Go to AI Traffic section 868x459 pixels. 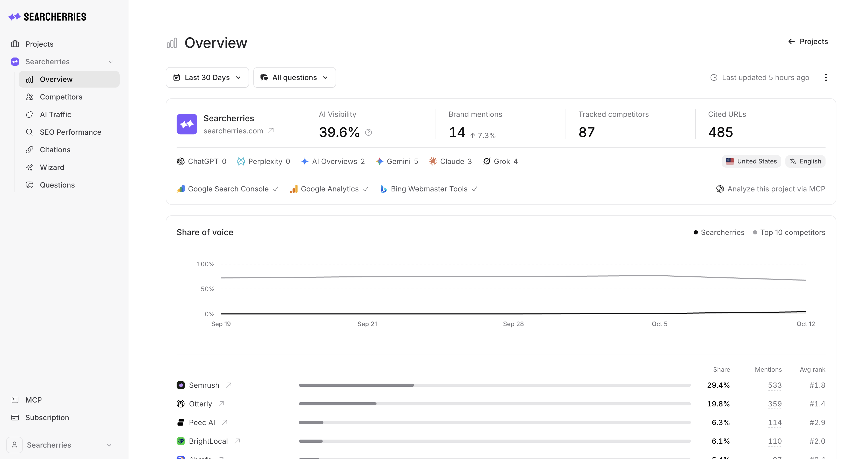click(x=69, y=114)
